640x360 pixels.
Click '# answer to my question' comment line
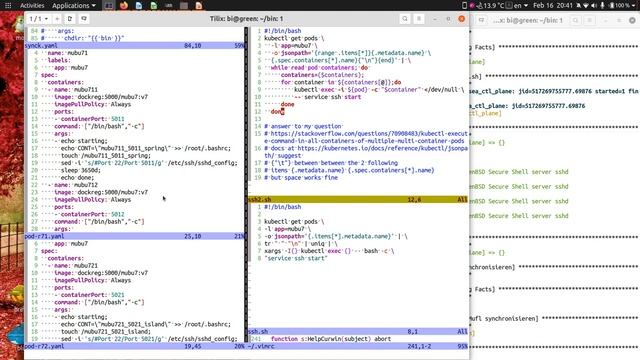click(x=303, y=127)
